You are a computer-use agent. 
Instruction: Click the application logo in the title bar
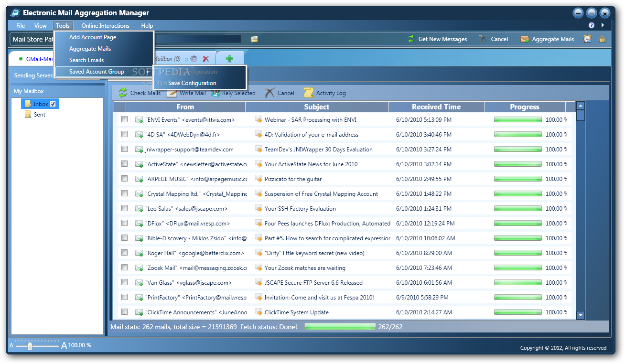click(15, 13)
